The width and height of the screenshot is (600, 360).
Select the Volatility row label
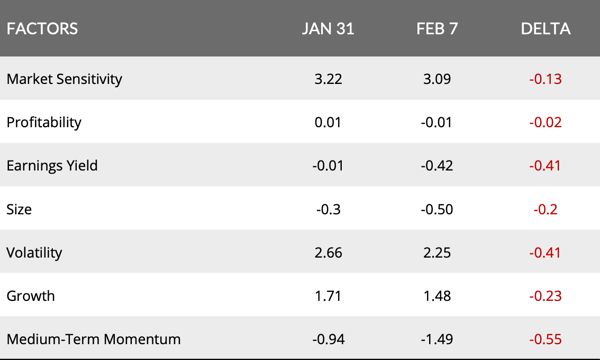coord(34,252)
